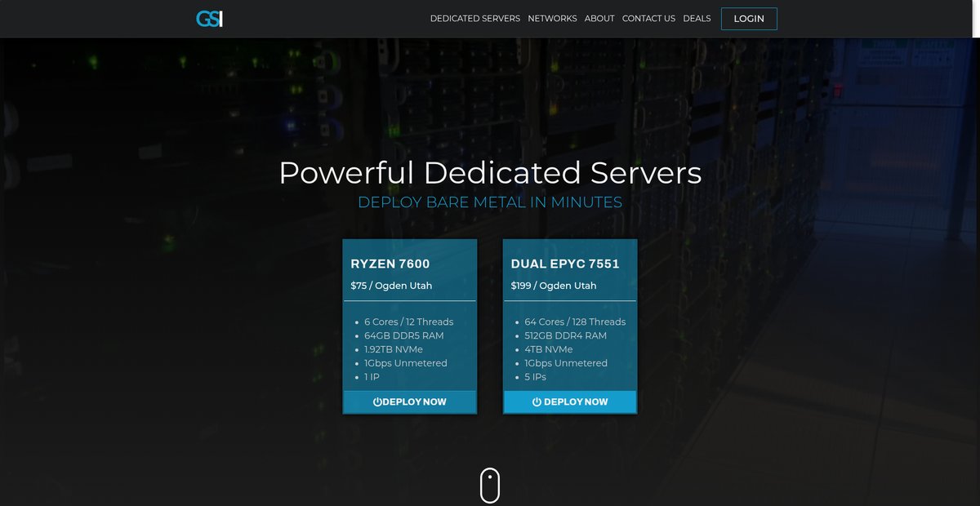Click the Ryzen 7600 card title

pos(390,264)
